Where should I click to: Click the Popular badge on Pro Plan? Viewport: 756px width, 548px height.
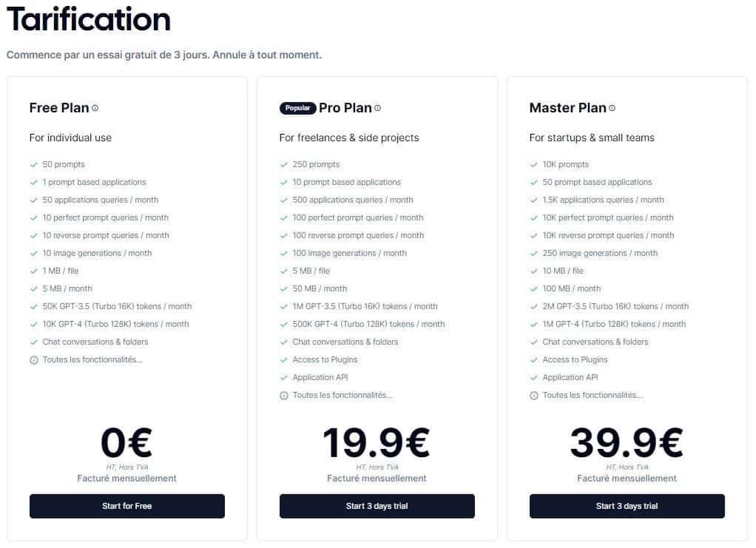(297, 109)
